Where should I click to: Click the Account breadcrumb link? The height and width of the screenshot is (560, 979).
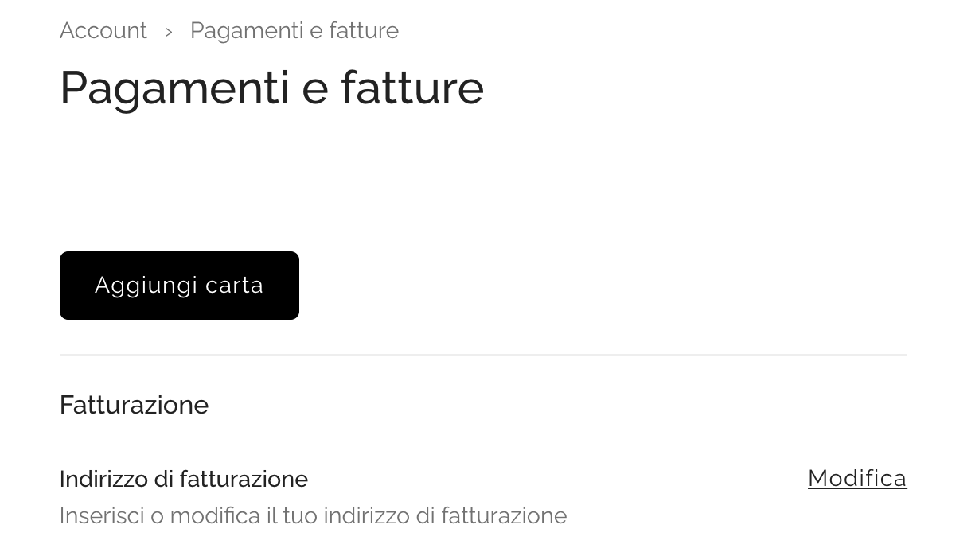103,30
